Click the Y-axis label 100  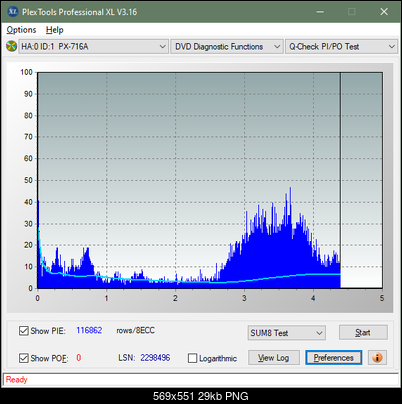26,72
